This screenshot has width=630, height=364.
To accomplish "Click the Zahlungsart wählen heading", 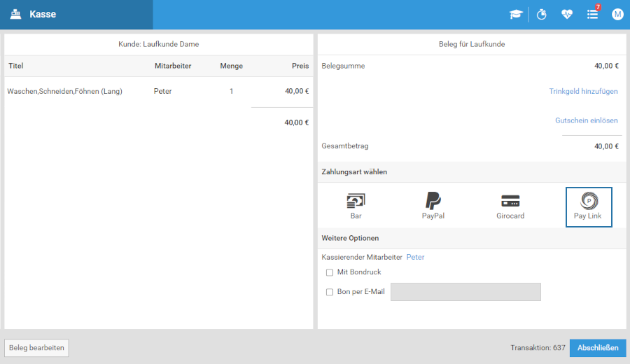I will 354,172.
